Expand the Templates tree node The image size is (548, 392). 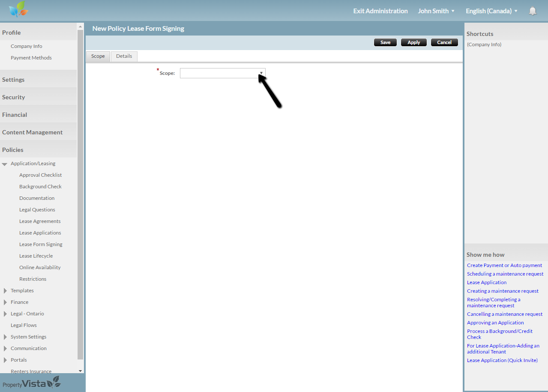tap(5, 291)
